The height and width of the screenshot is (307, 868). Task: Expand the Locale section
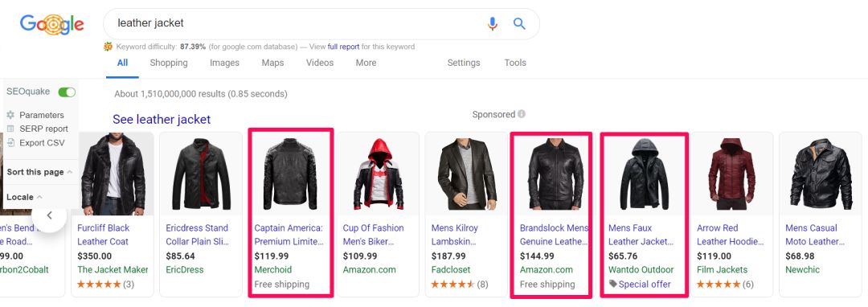[25, 197]
